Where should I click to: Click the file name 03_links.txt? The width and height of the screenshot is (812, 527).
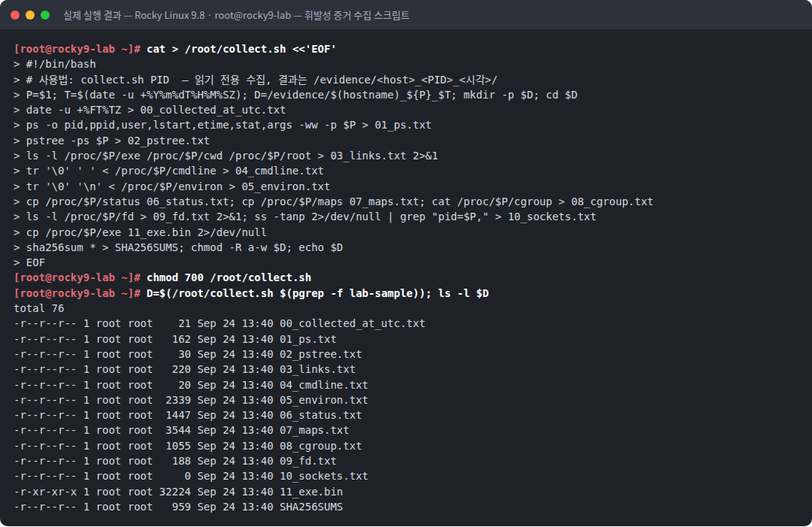coord(317,369)
